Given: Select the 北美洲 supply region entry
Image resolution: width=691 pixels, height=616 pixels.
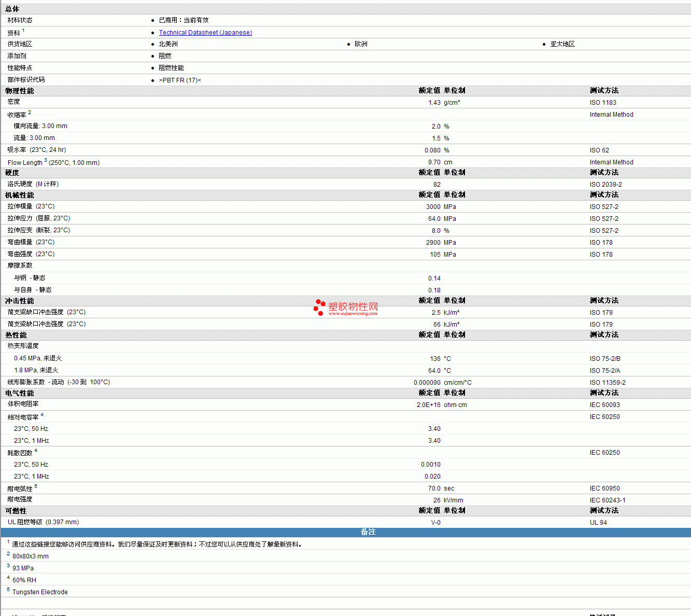Looking at the screenshot, I should point(168,44).
